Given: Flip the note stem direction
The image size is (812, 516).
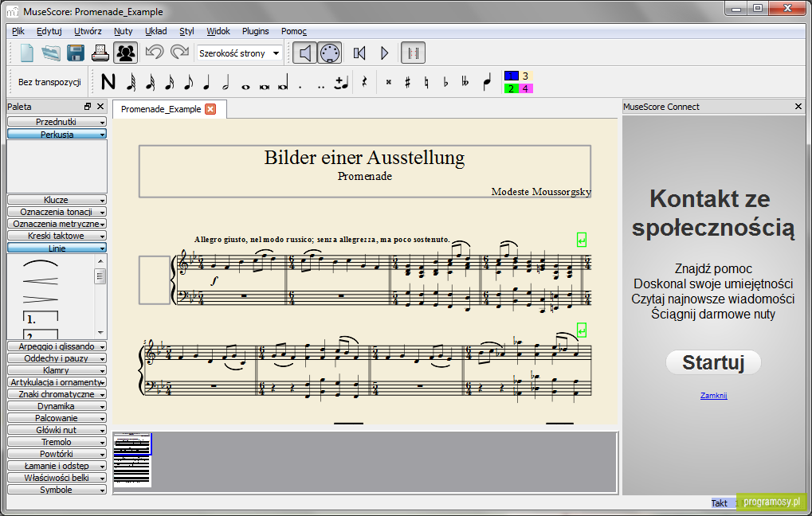Looking at the screenshot, I should 486,82.
